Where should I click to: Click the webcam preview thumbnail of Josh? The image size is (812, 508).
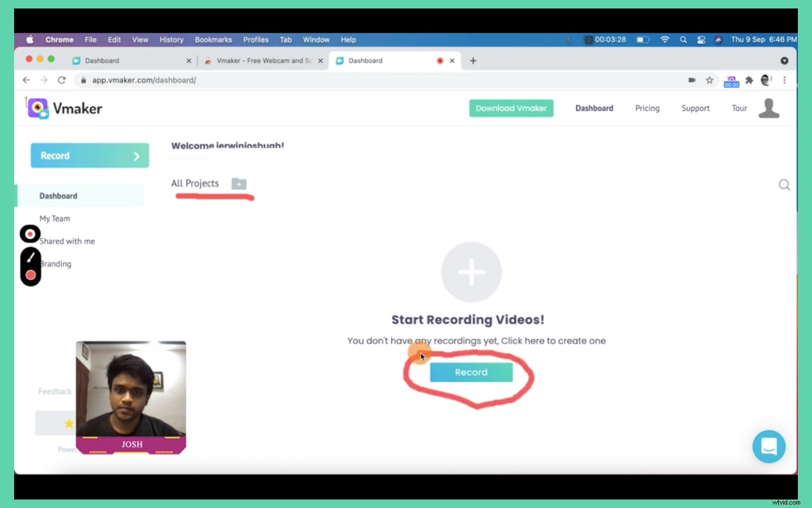[x=131, y=395]
